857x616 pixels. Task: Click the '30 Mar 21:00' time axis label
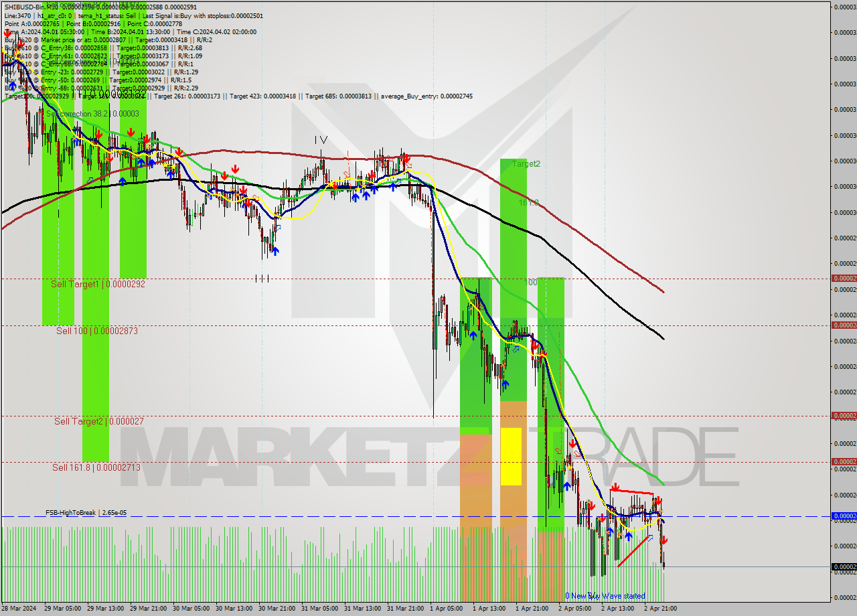pyautogui.click(x=277, y=608)
